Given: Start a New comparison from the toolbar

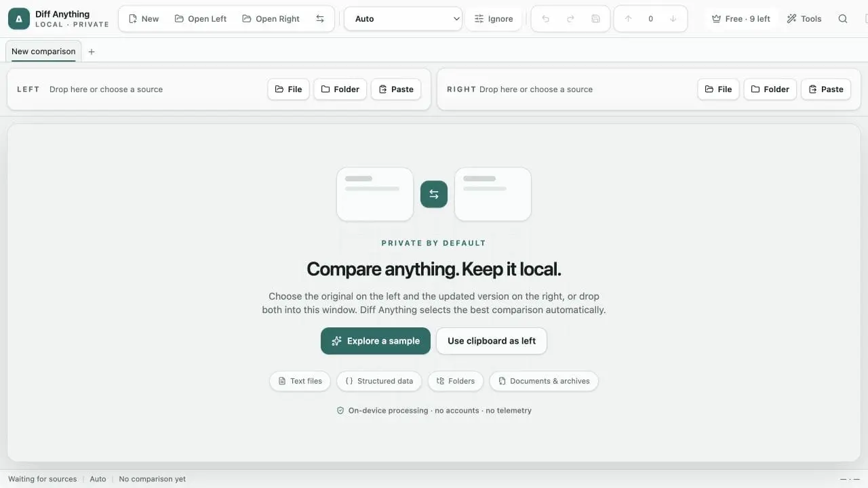Looking at the screenshot, I should [x=144, y=19].
